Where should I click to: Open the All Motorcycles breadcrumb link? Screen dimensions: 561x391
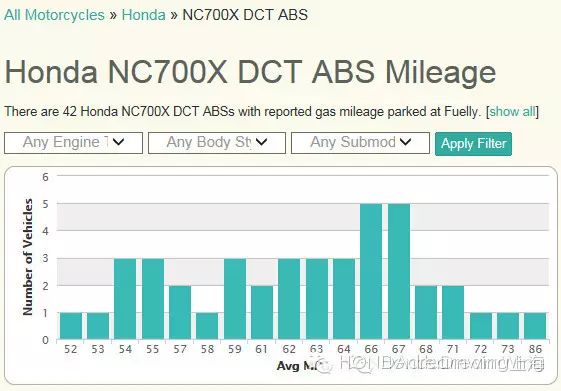[54, 15]
